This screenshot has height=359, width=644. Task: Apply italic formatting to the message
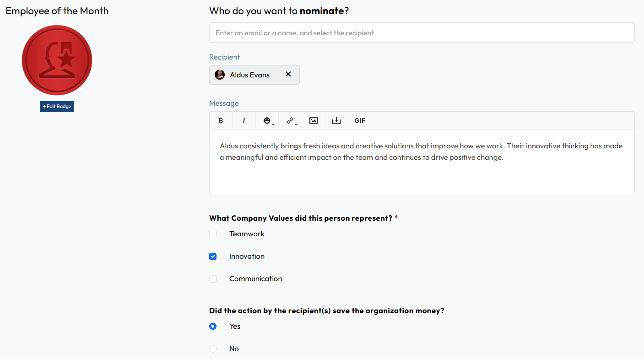(x=244, y=120)
